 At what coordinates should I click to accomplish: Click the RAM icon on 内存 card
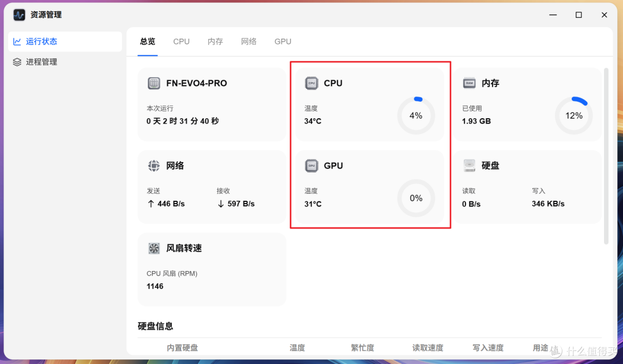469,83
